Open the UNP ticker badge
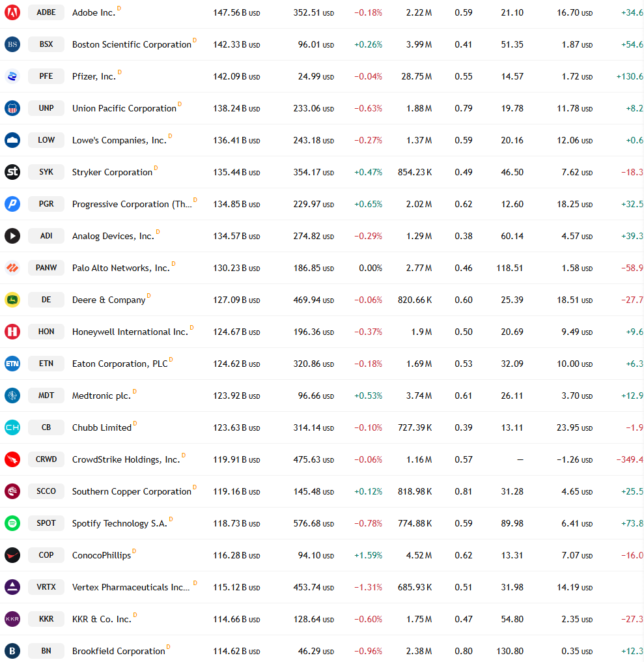The height and width of the screenshot is (662, 644). (46, 108)
